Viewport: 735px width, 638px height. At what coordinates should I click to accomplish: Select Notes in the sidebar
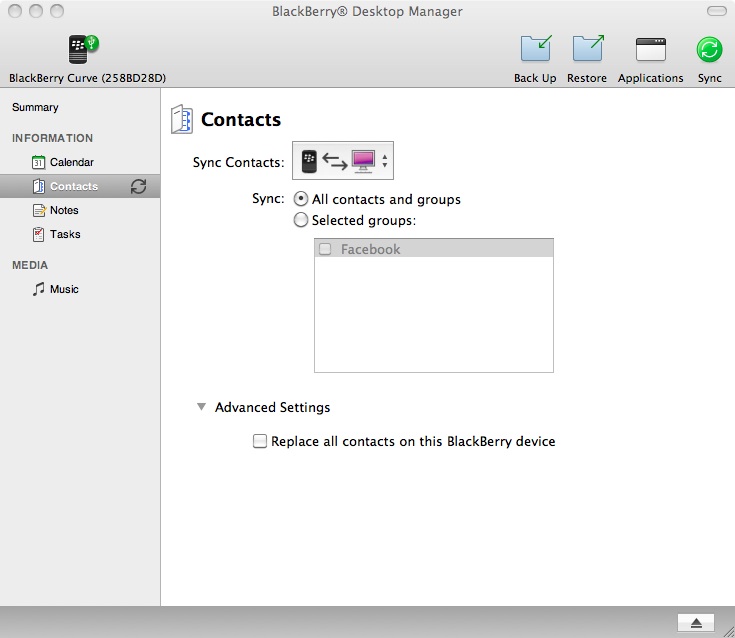[x=64, y=210]
